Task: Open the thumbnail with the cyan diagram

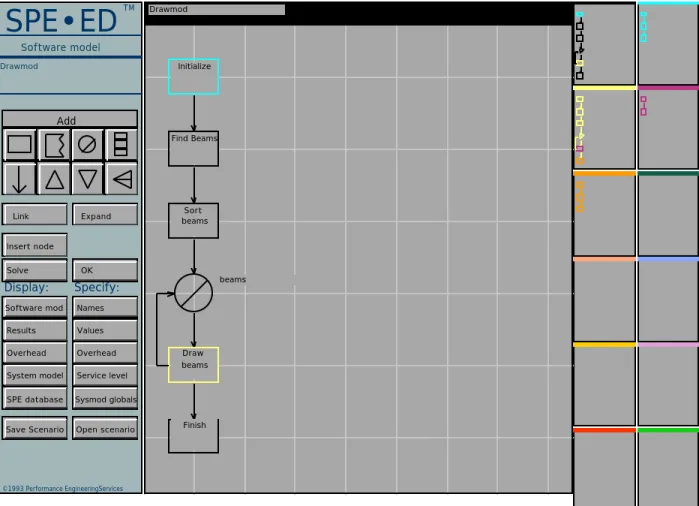Action: click(668, 43)
